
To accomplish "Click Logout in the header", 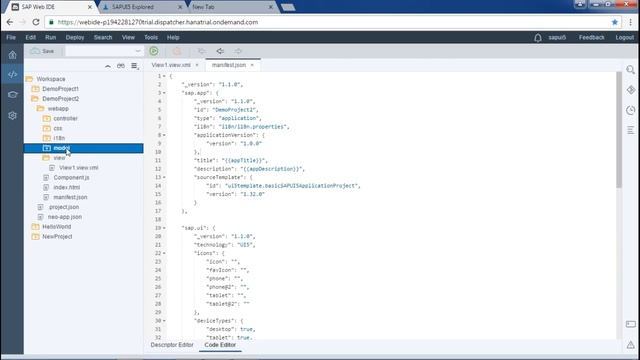I will [x=624, y=37].
